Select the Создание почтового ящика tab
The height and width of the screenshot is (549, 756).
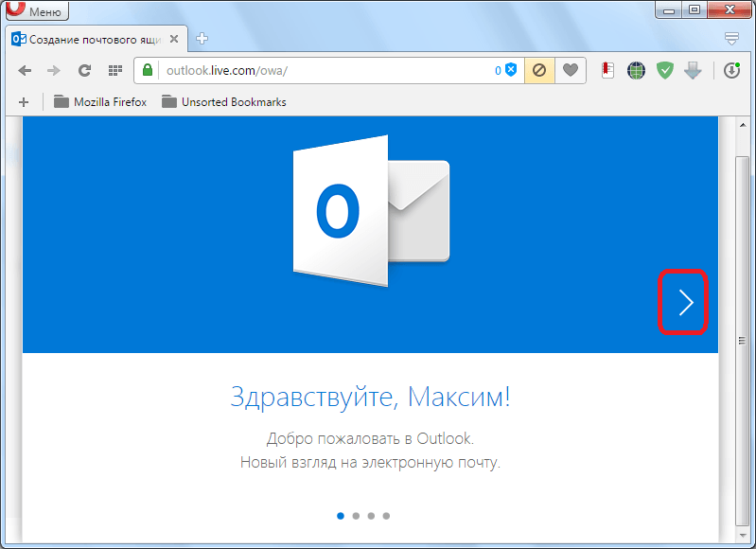[95, 40]
